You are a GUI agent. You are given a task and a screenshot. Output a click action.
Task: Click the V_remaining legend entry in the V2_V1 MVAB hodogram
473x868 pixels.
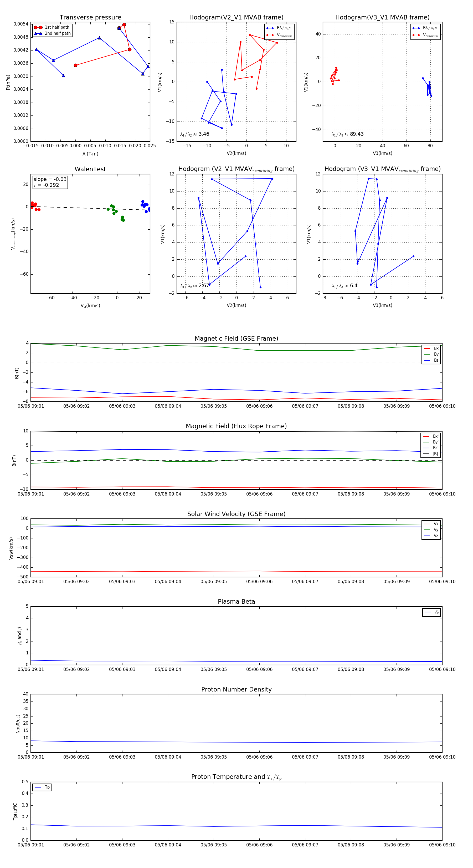(x=279, y=35)
